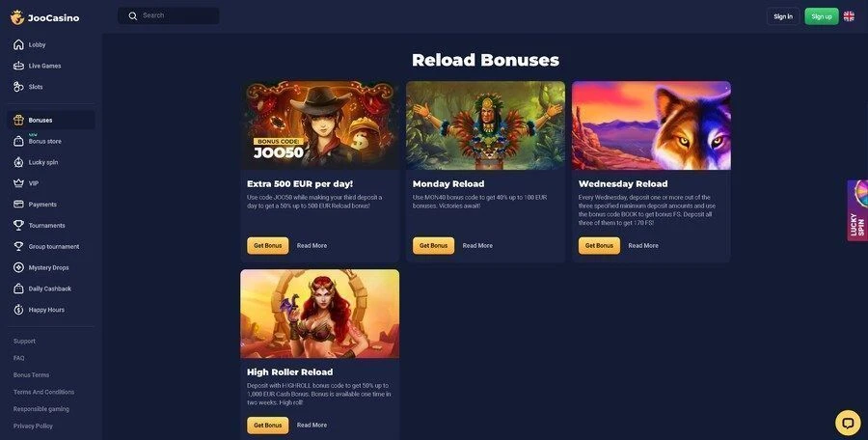This screenshot has width=868, height=440.
Task: Open Daily Cashback menu item
Action: click(51, 289)
